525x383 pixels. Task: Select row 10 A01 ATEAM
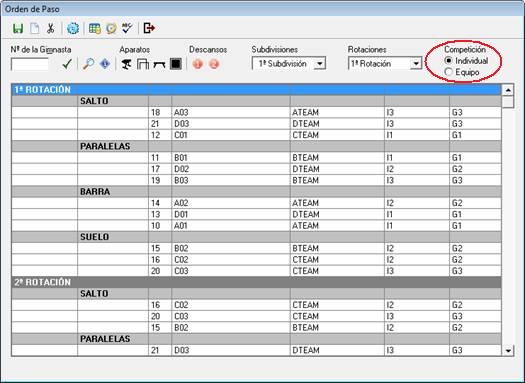click(x=256, y=226)
